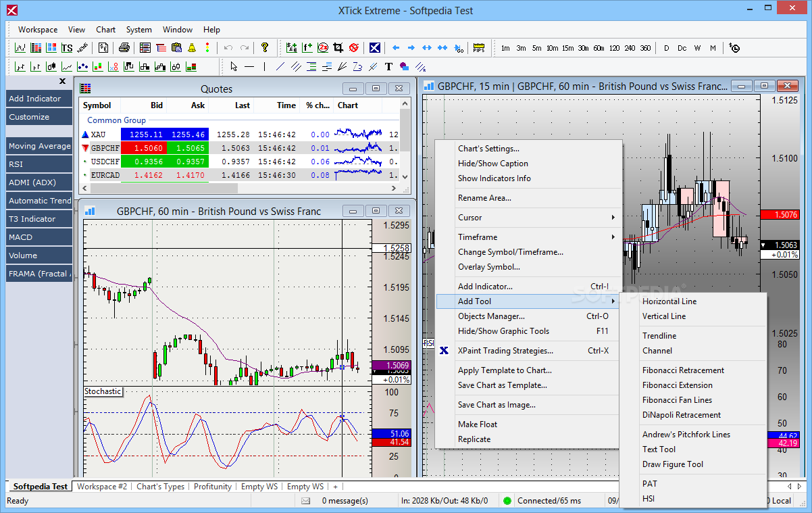The width and height of the screenshot is (812, 513).
Task: Expand the Cursor submenu
Action: tap(528, 218)
